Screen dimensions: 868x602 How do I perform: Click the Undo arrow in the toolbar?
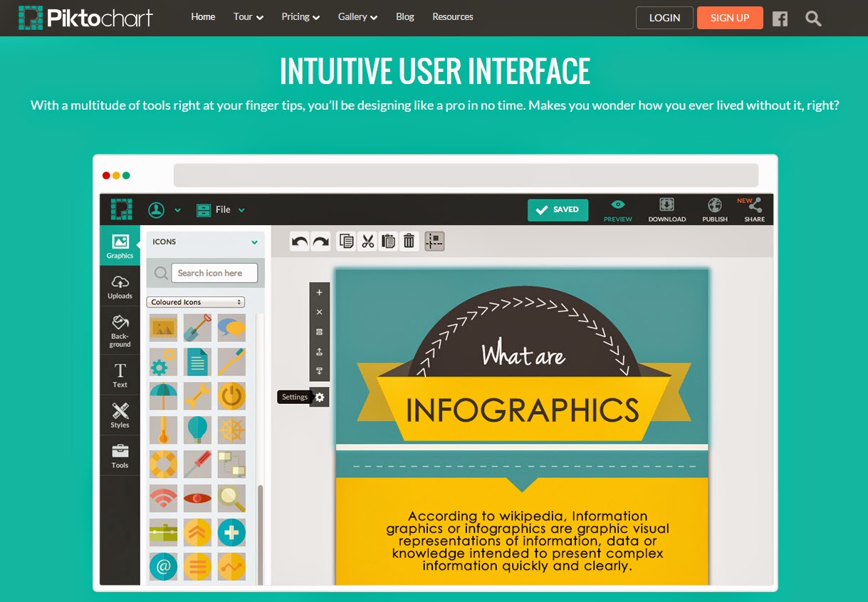click(298, 241)
